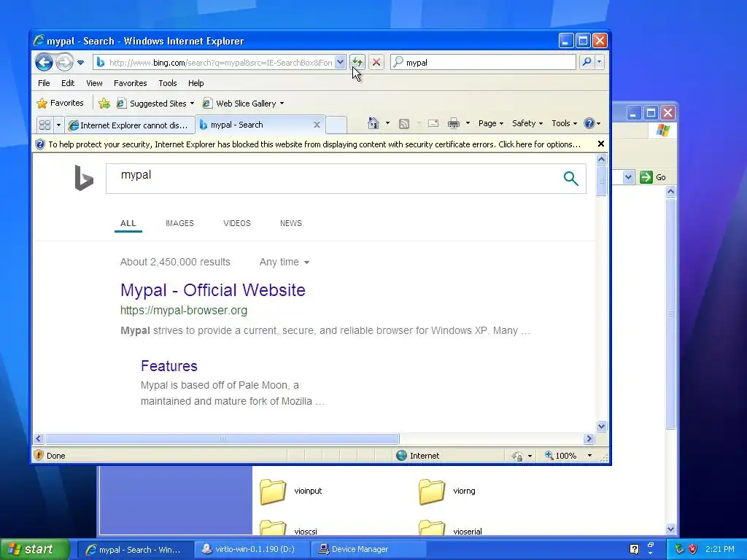This screenshot has width=747, height=560.
Task: Click Add to Favorites Bar star icon
Action: pyautogui.click(x=104, y=103)
